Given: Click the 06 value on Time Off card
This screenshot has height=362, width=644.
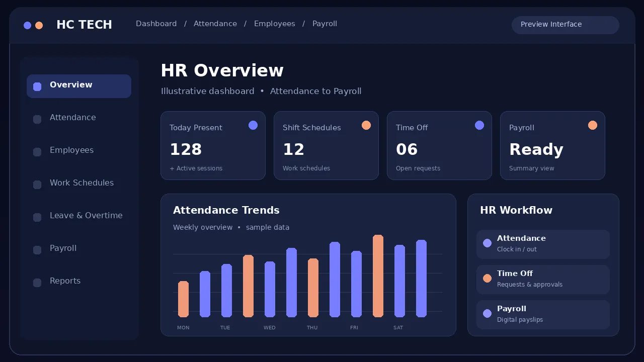Looking at the screenshot, I should tap(407, 149).
